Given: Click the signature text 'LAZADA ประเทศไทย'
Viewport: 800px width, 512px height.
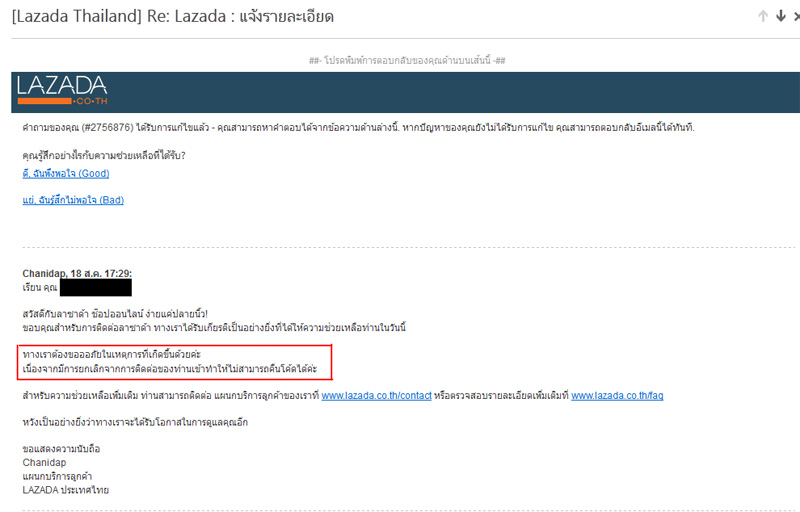Looking at the screenshot, I should (x=66, y=490).
